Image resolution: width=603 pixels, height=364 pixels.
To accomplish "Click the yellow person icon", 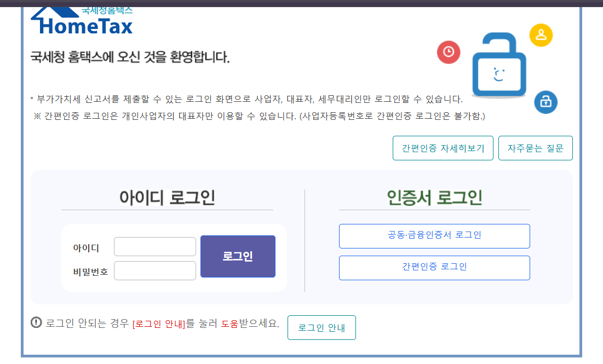I will pos(541,34).
